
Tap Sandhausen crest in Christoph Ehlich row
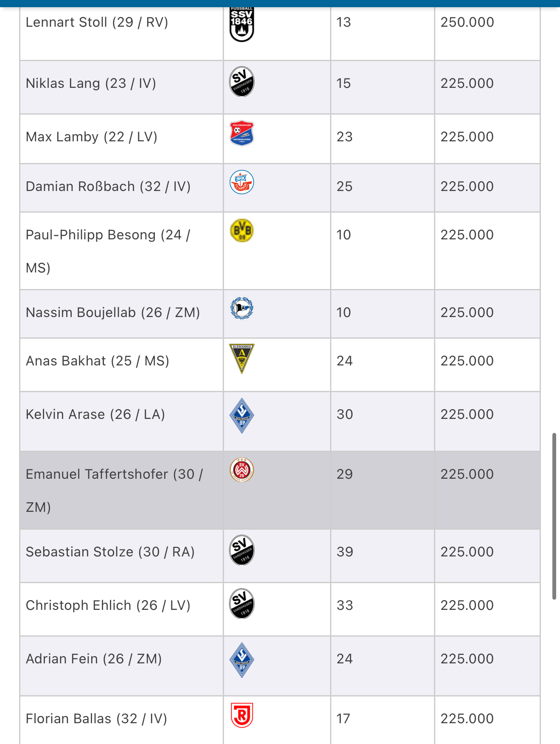tap(242, 604)
